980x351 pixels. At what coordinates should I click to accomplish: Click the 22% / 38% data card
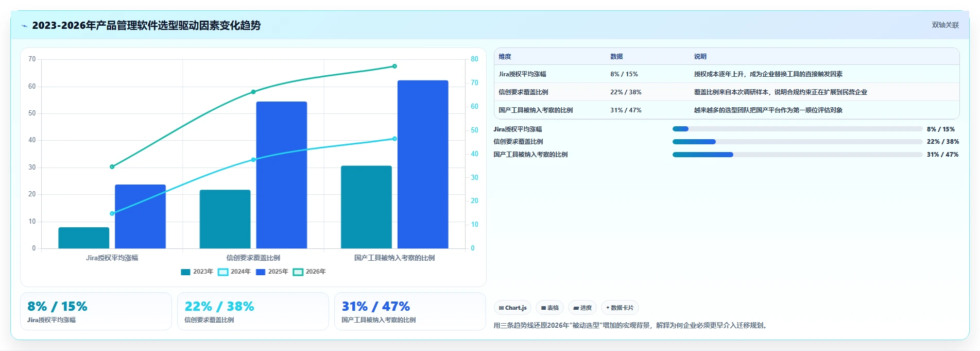253,311
